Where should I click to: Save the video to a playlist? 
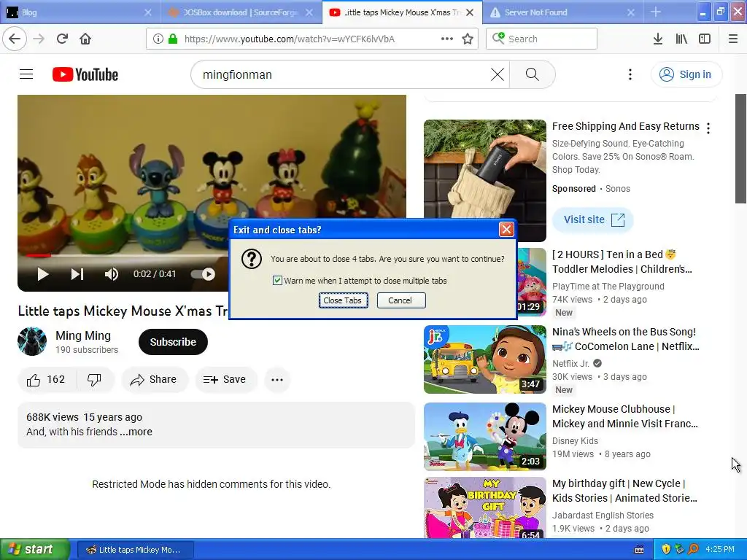pyautogui.click(x=226, y=379)
